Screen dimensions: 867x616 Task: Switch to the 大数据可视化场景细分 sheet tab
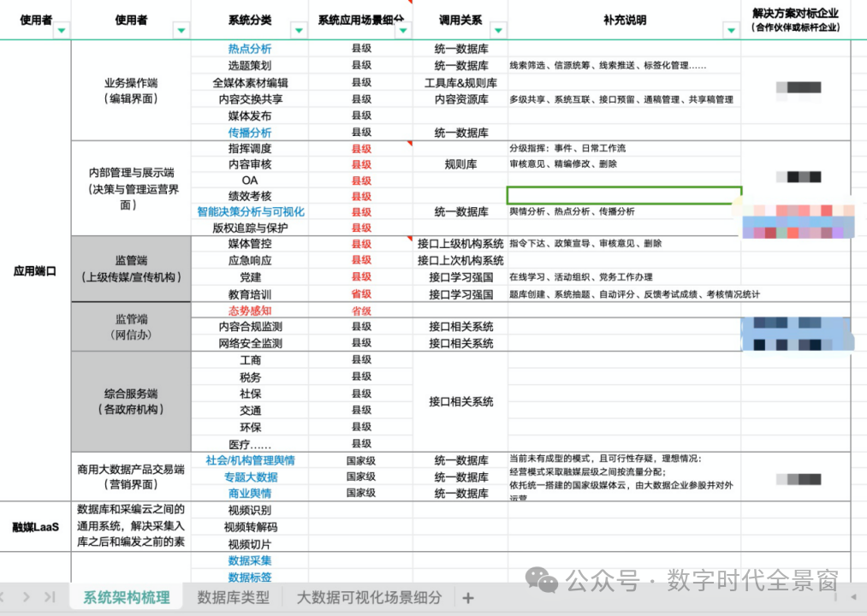tap(370, 598)
